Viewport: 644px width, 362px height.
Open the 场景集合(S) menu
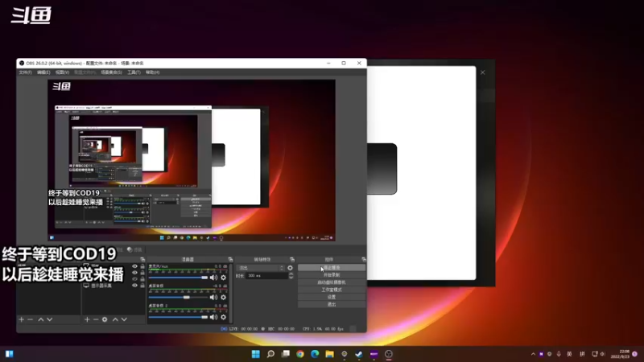pyautogui.click(x=111, y=72)
